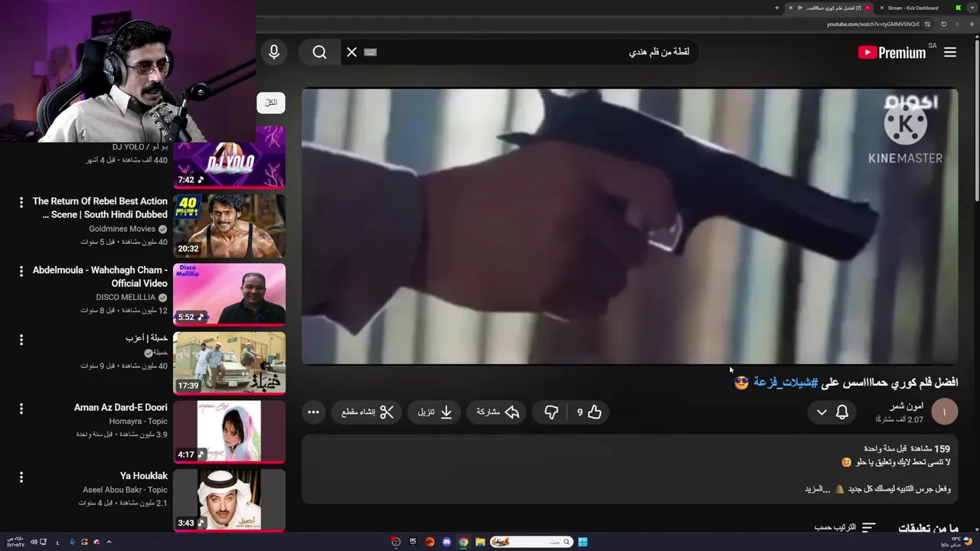Screen dimensions: 980x551
Task: Create a clip with إنشاء مقطع button
Action: (367, 412)
